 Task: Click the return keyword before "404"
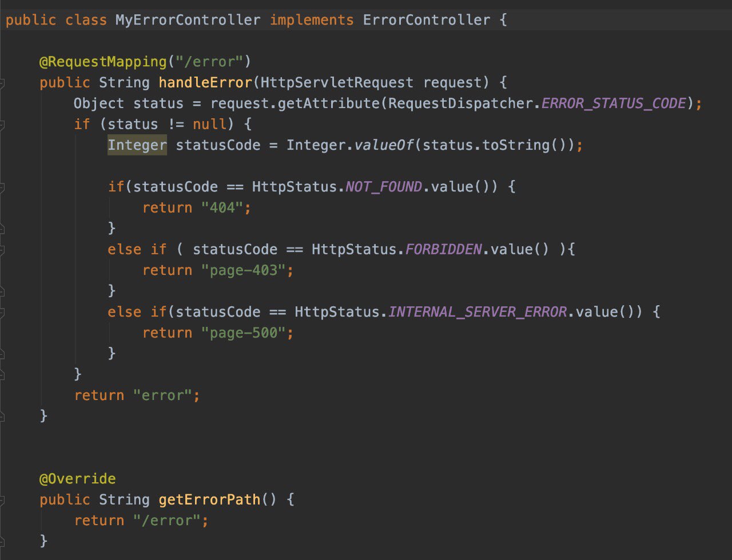tap(167, 207)
